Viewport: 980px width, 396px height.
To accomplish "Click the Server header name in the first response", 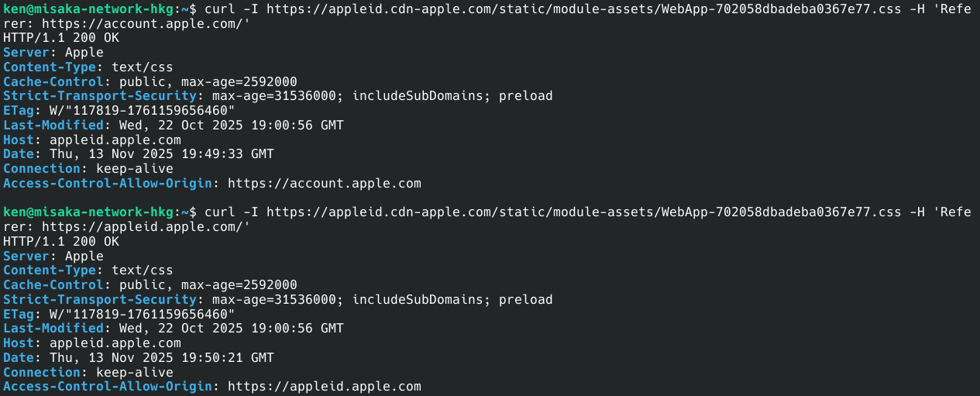I will (22, 53).
